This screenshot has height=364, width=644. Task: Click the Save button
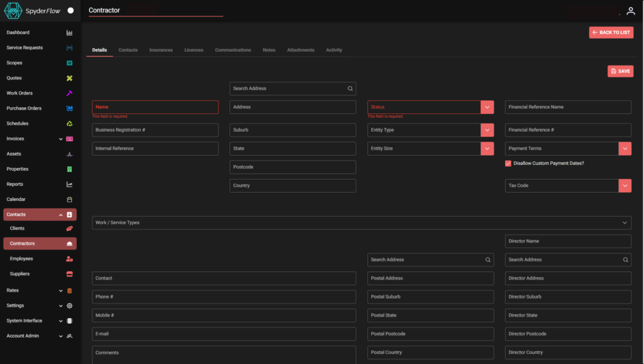(620, 71)
